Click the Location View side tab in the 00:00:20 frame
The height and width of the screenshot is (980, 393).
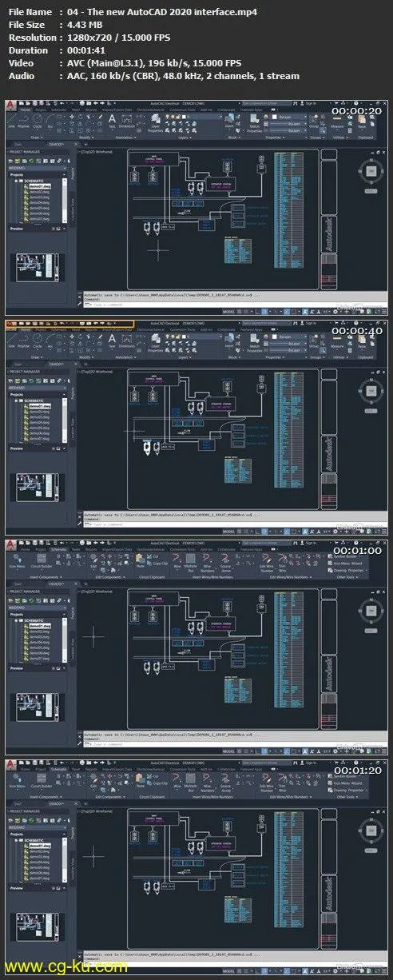73,208
